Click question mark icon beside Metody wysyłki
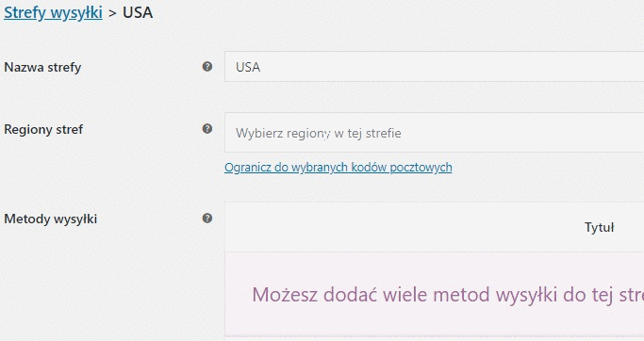The height and width of the screenshot is (341, 644). point(207,219)
